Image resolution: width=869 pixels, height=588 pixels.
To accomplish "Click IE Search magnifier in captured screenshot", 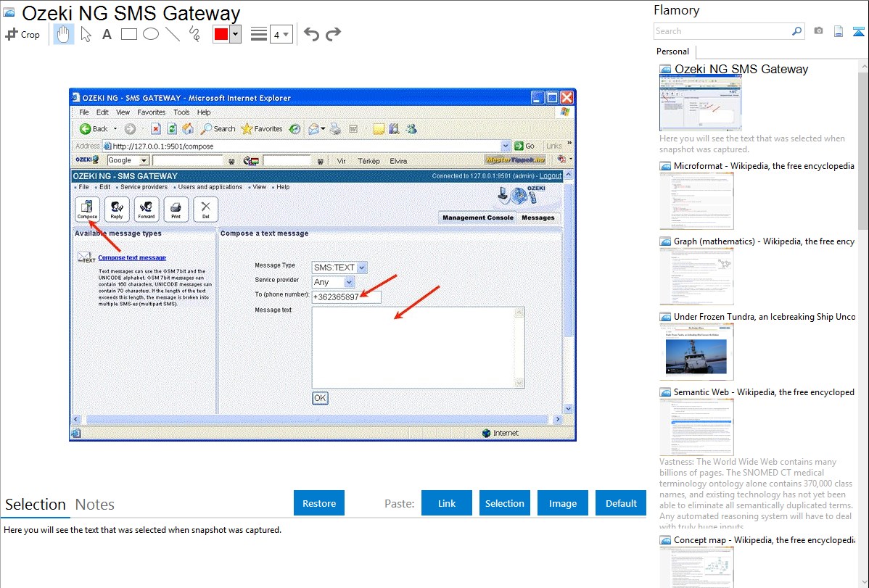I will pos(218,129).
